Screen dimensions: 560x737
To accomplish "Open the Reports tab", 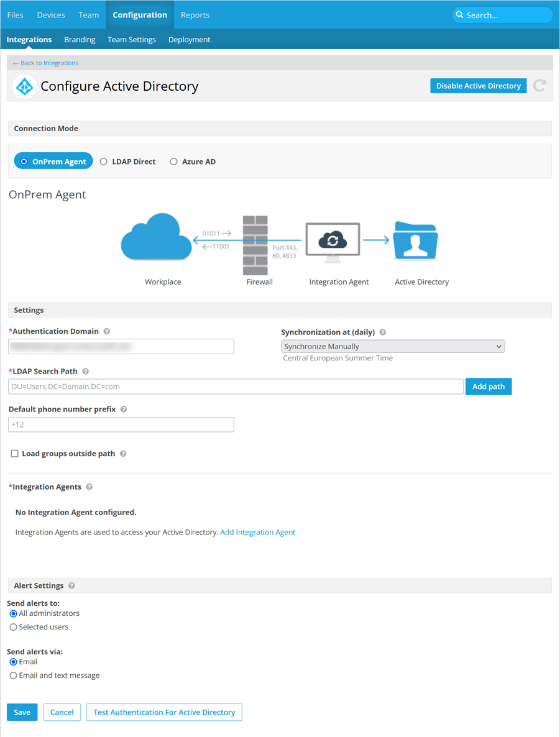I will (195, 14).
